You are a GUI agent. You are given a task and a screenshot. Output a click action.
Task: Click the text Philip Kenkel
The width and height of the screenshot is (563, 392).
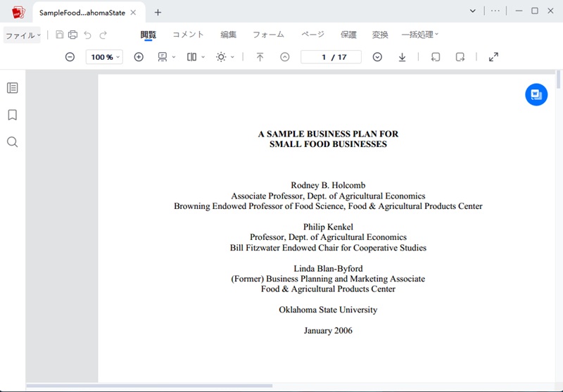tap(328, 227)
